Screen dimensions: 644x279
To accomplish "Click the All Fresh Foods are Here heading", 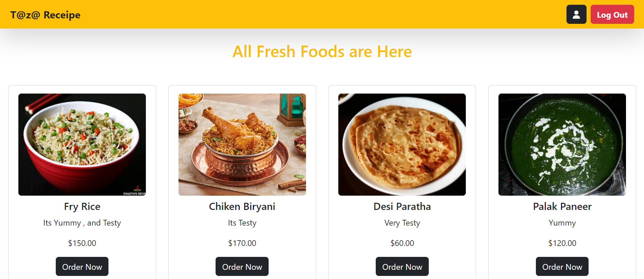I will click(322, 52).
